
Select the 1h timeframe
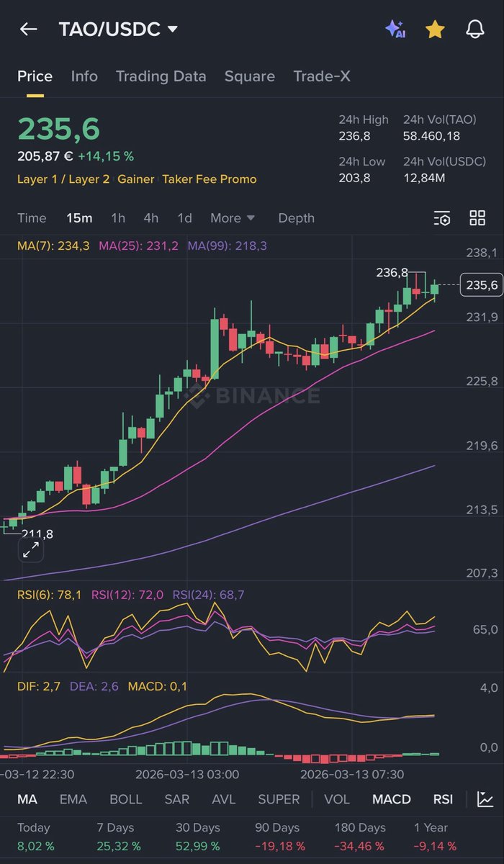[x=118, y=218]
